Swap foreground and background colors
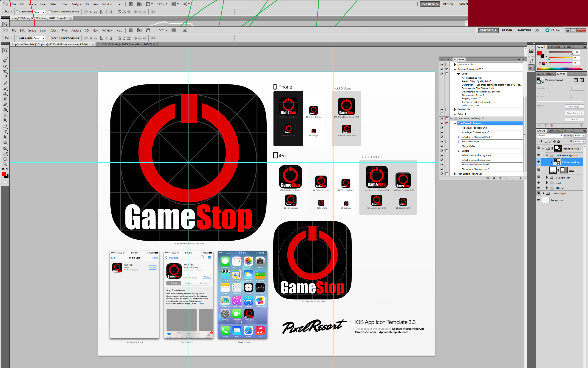 point(7,169)
